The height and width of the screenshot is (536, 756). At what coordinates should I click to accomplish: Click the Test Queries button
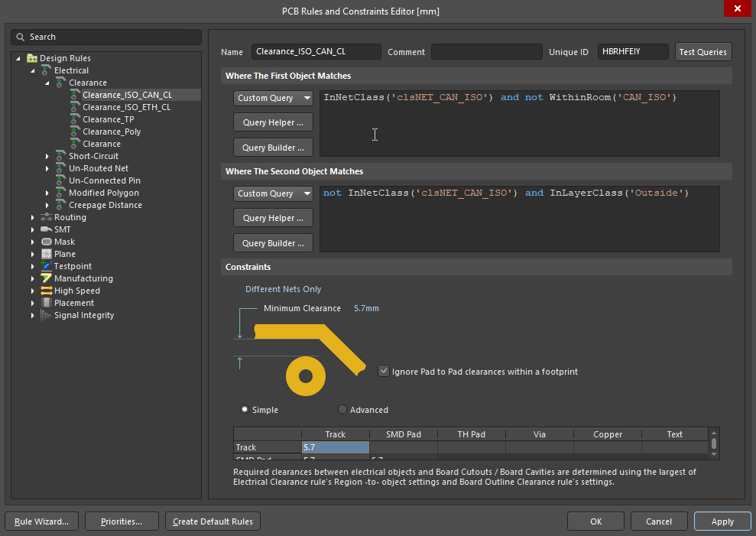(x=702, y=51)
